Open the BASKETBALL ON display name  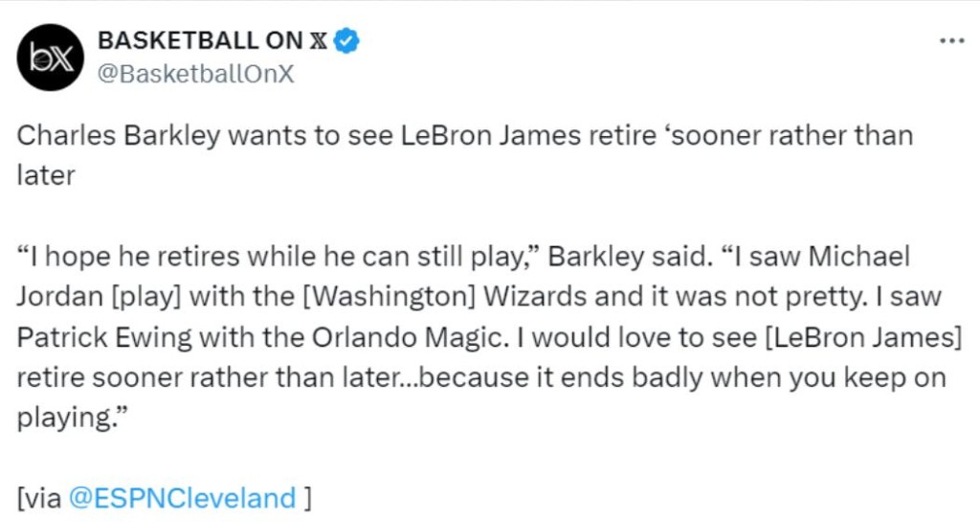[x=200, y=40]
